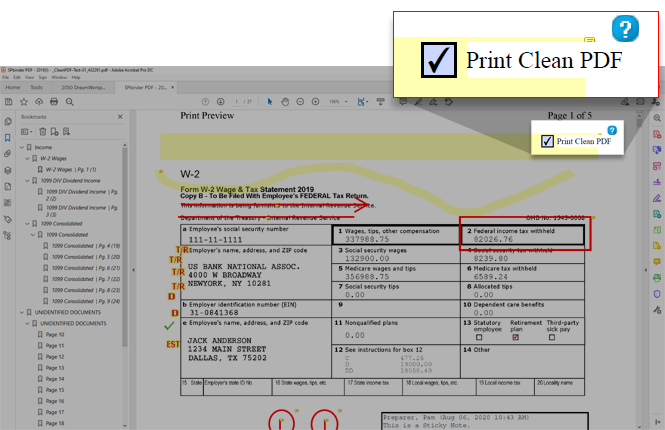665x430 pixels.
Task: Click the Tags panel icon in sidebar
Action: point(8,219)
